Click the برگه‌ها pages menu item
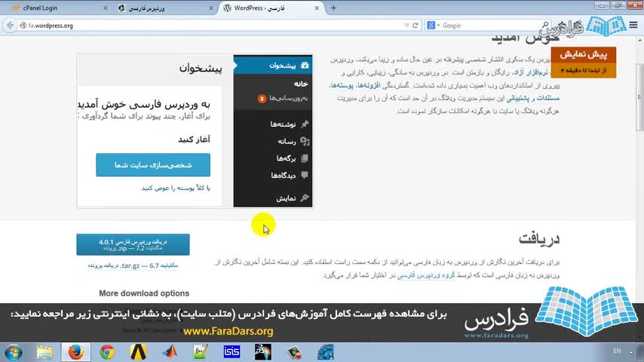The width and height of the screenshot is (644, 362). (x=286, y=158)
